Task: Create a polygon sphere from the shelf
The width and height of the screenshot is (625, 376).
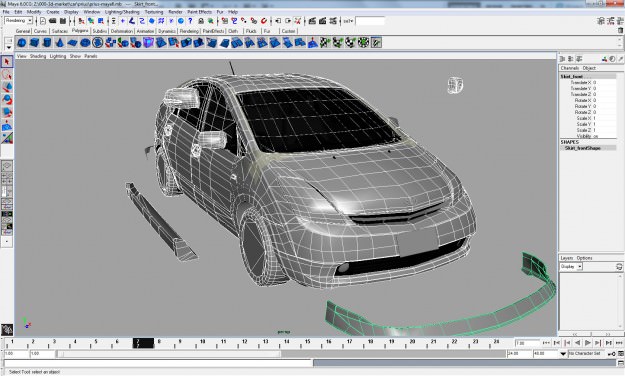Action: (22, 42)
